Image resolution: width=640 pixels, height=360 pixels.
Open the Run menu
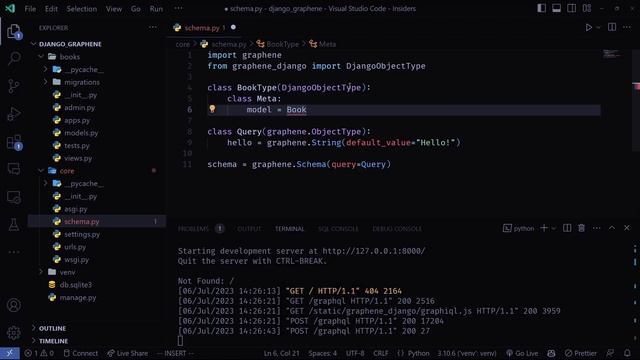(x=156, y=9)
